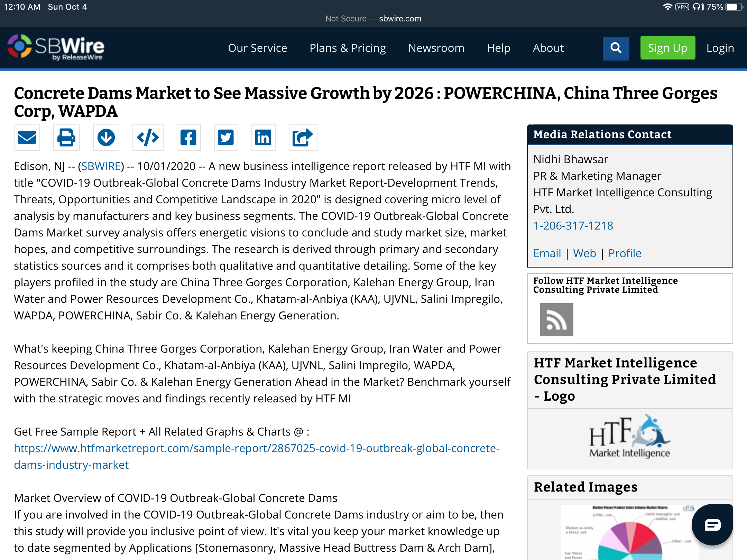Screen dimensions: 747x560
Task: Click the green Sign Up button
Action: pyautogui.click(x=667, y=48)
